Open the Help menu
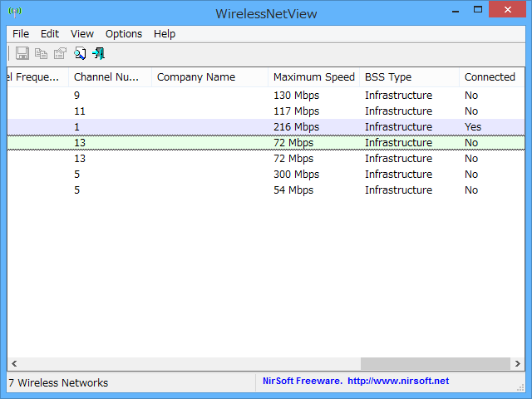The image size is (532, 399). (x=165, y=34)
